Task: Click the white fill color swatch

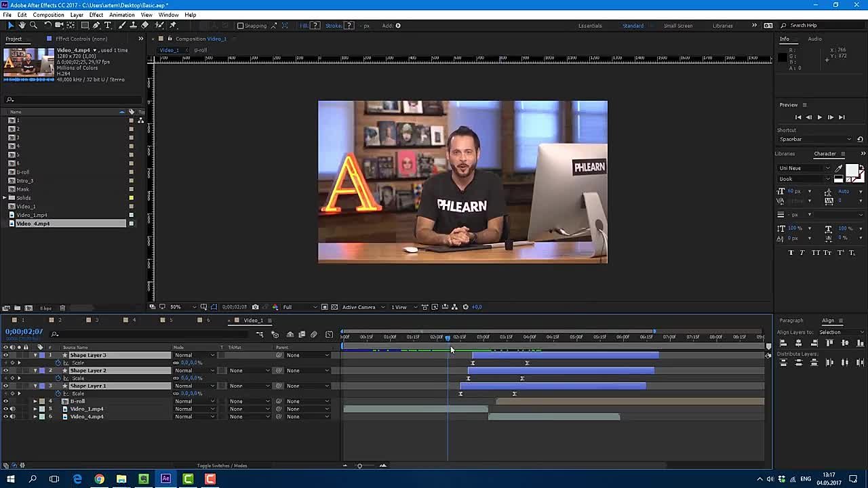Action: pos(852,170)
